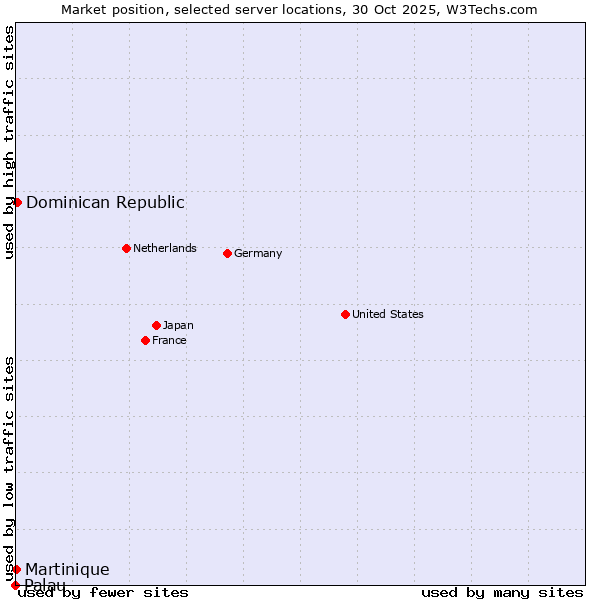Select the Germany text label
600x600 pixels.
coord(258,253)
